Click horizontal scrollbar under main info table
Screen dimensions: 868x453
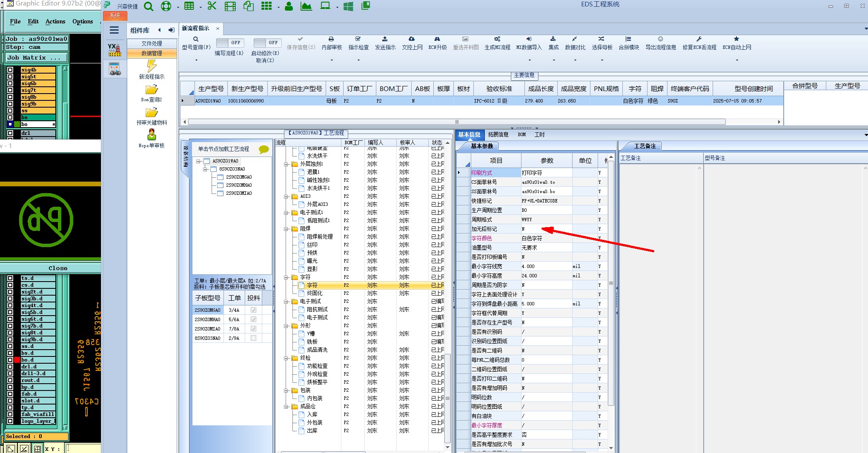point(456,122)
